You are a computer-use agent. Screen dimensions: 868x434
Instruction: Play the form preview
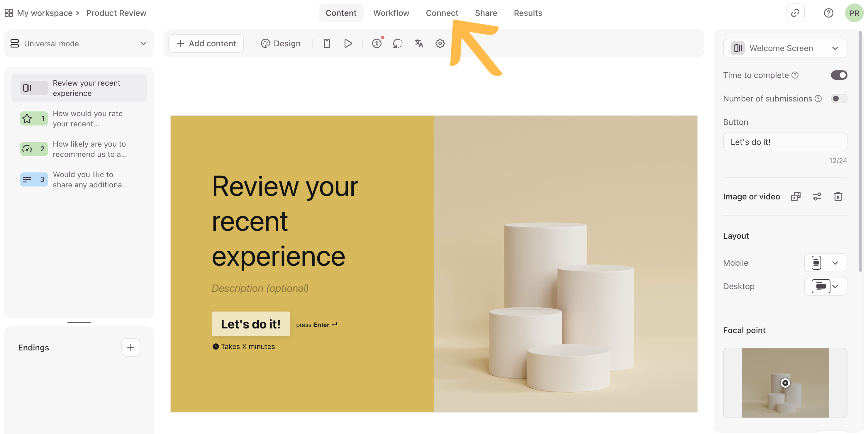[x=348, y=43]
